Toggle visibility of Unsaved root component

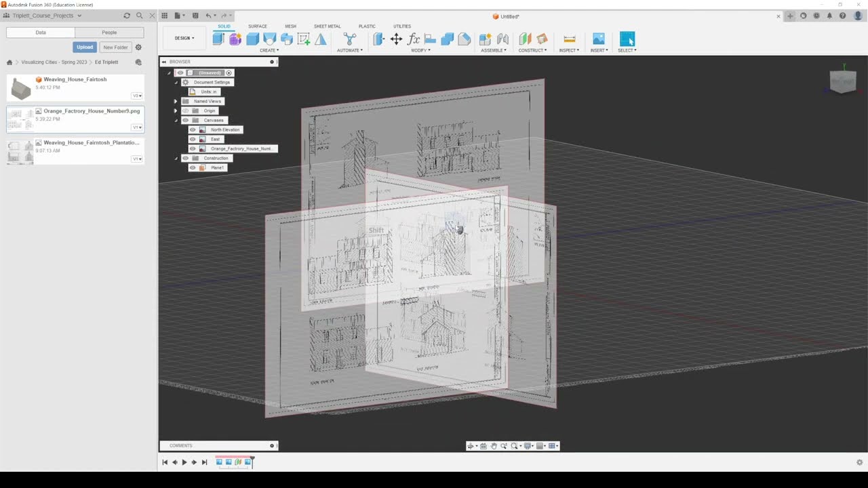point(180,73)
